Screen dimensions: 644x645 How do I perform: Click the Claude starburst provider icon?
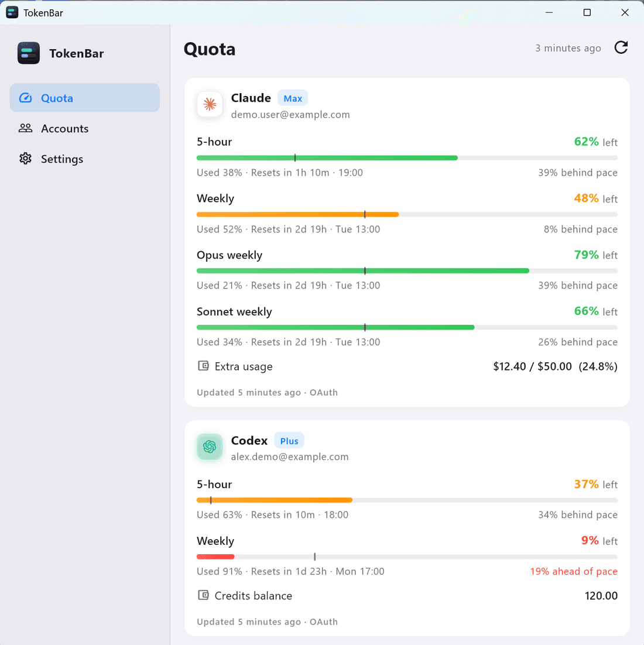pos(210,105)
